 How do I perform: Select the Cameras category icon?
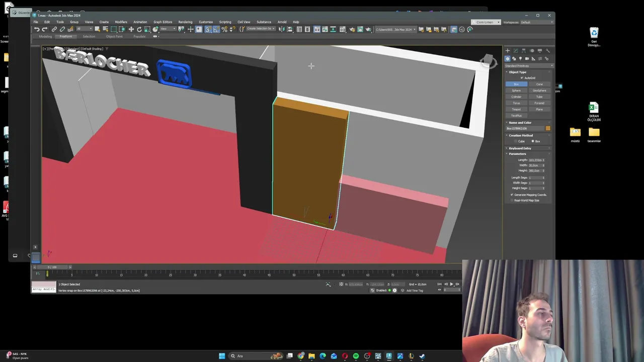pyautogui.click(x=527, y=59)
